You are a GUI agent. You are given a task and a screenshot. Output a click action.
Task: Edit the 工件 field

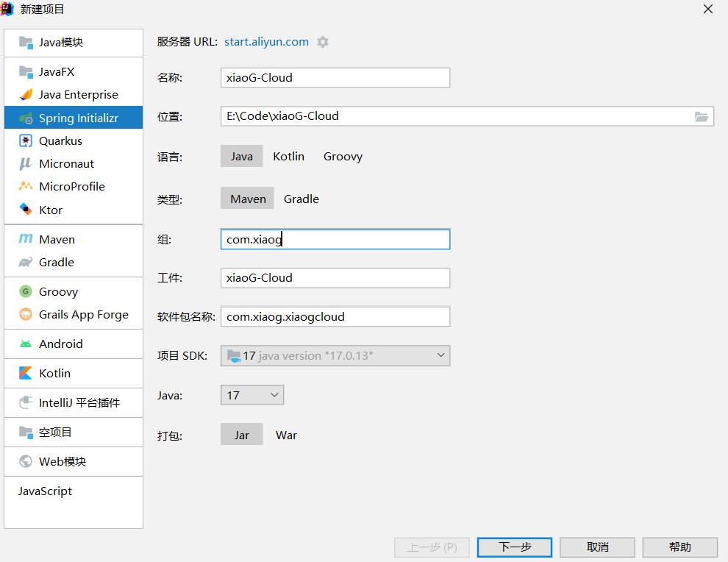tap(335, 278)
